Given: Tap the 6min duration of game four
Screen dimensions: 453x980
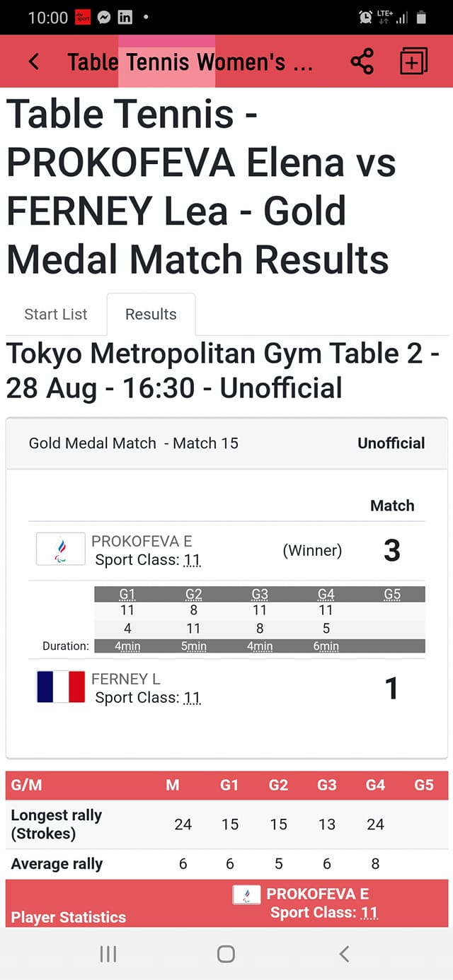Looking at the screenshot, I should (326, 646).
